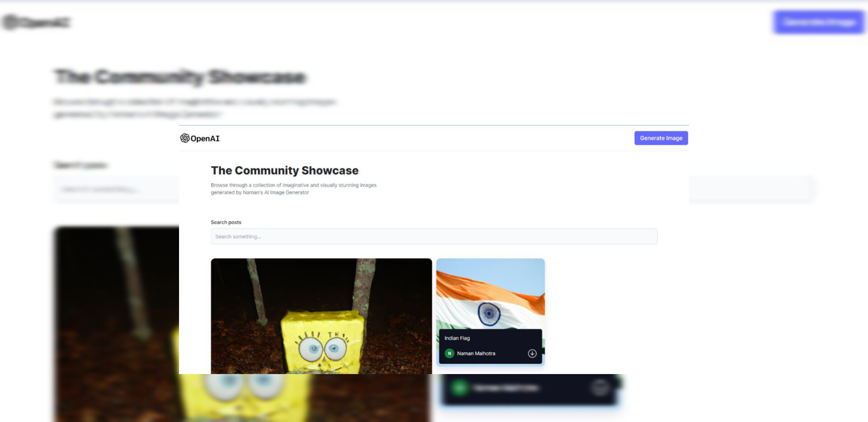Click the blurred background Generate Image button
The height and width of the screenshot is (422, 868).
819,22
